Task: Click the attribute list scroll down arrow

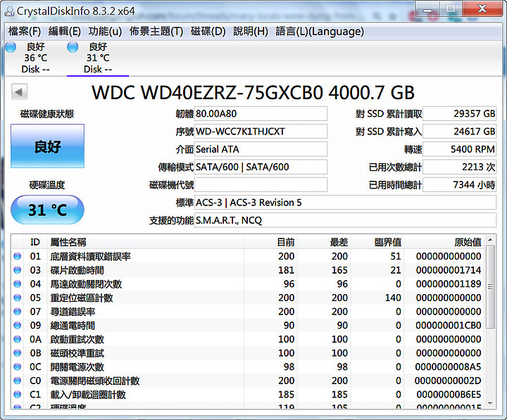Action: point(490,403)
